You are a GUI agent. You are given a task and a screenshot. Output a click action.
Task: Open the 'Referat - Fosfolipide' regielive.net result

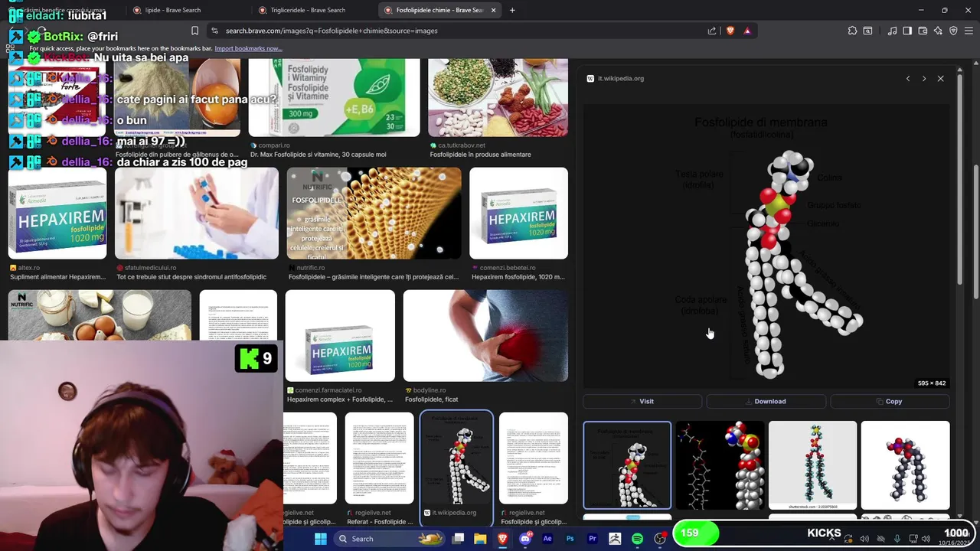coord(379,458)
